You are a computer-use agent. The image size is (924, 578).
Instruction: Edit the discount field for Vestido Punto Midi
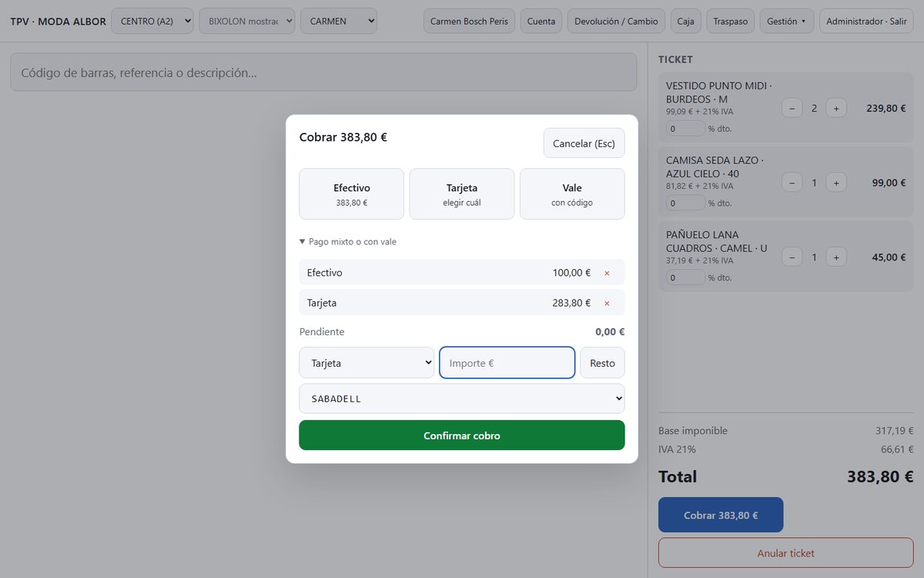click(x=685, y=129)
